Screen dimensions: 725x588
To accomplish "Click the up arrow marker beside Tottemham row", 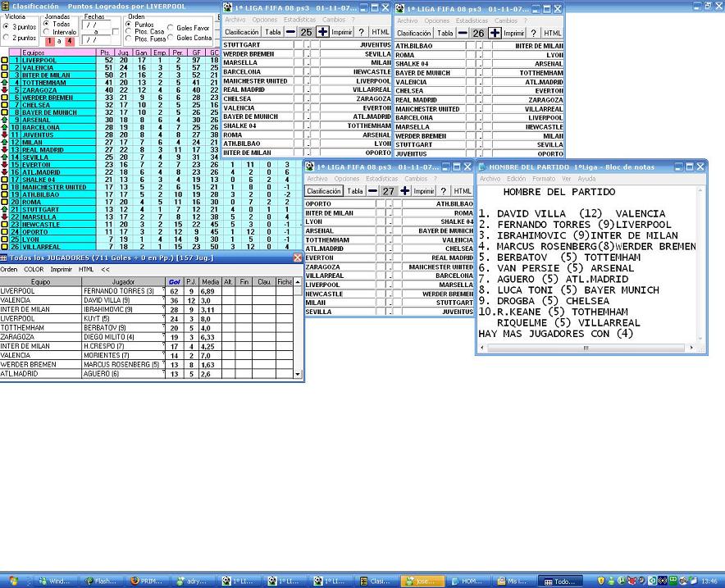I will 4,82.
